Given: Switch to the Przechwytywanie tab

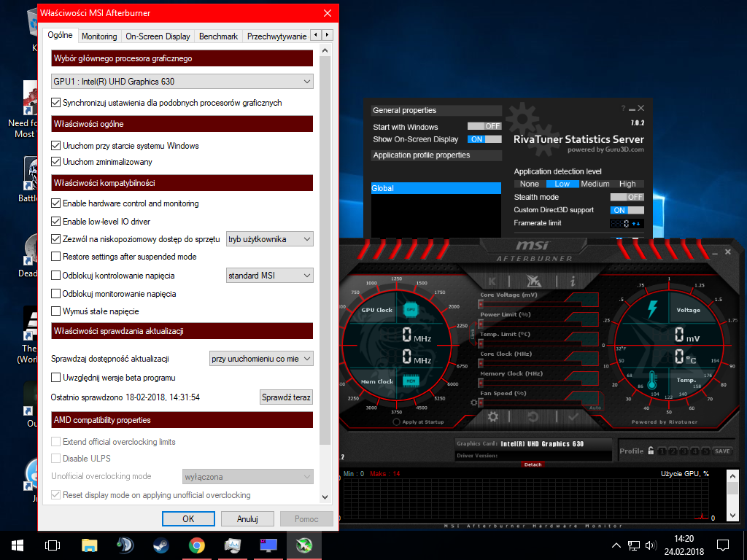Looking at the screenshot, I should click(276, 36).
